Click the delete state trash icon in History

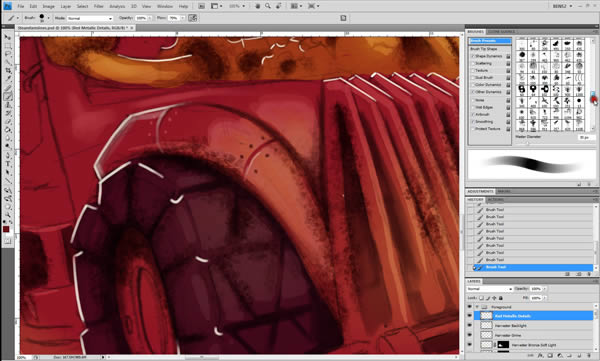pos(590,274)
